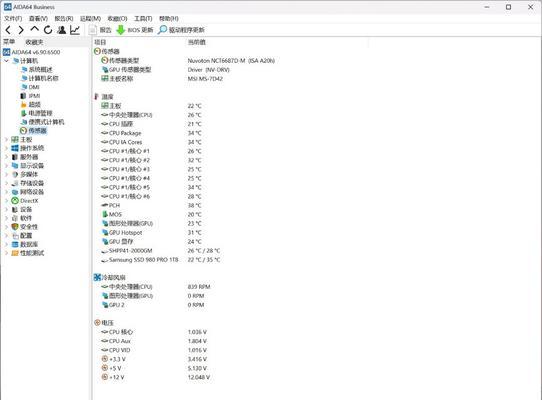
Task: Click the 安全性 shield icon
Action: point(15,227)
